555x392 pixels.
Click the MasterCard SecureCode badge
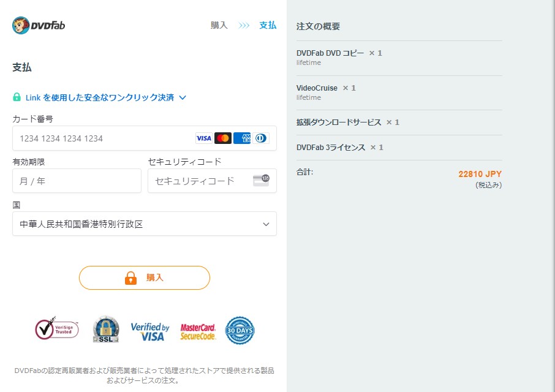198,332
